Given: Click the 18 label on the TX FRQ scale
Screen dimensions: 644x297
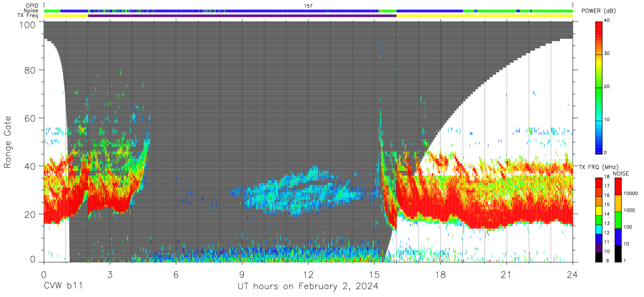Looking at the screenshot, I should [x=607, y=178].
